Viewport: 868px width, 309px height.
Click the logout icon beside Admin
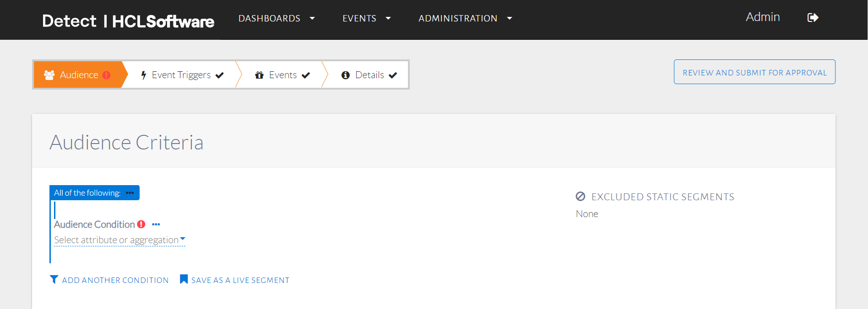point(813,18)
